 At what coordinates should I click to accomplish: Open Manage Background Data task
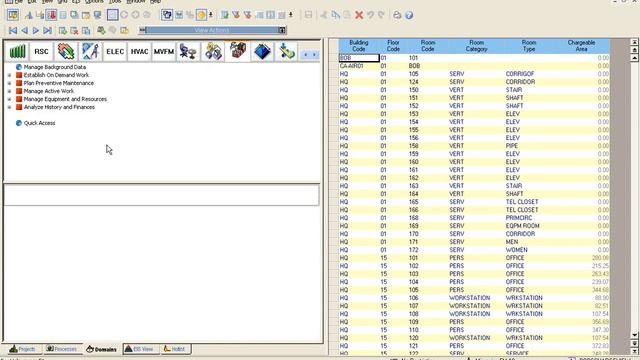pos(55,67)
